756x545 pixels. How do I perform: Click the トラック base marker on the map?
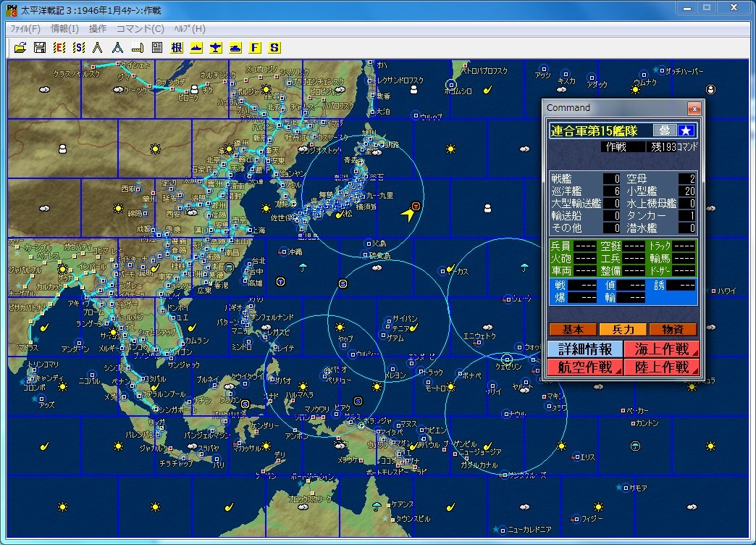(421, 372)
